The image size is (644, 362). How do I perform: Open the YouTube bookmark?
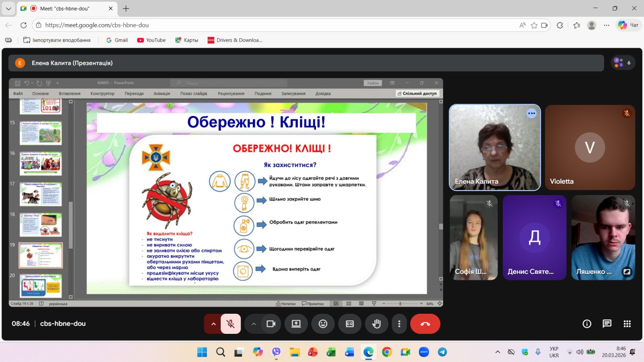tap(151, 40)
